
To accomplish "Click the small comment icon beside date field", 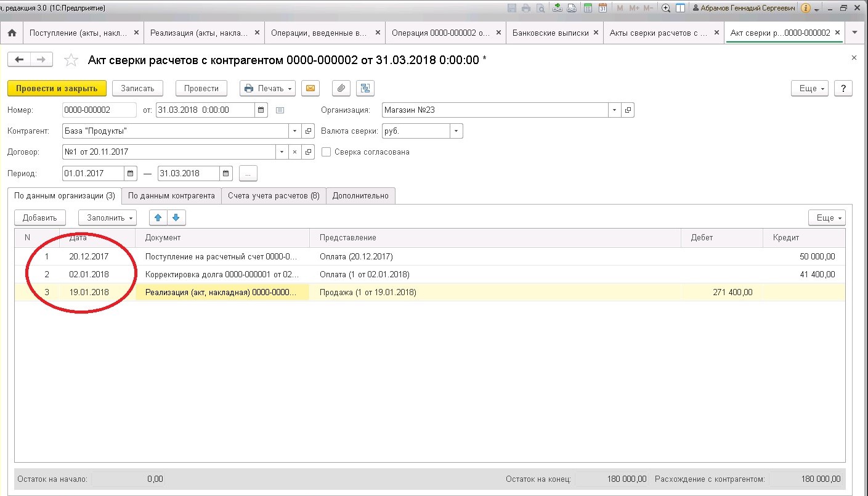I will [x=280, y=110].
